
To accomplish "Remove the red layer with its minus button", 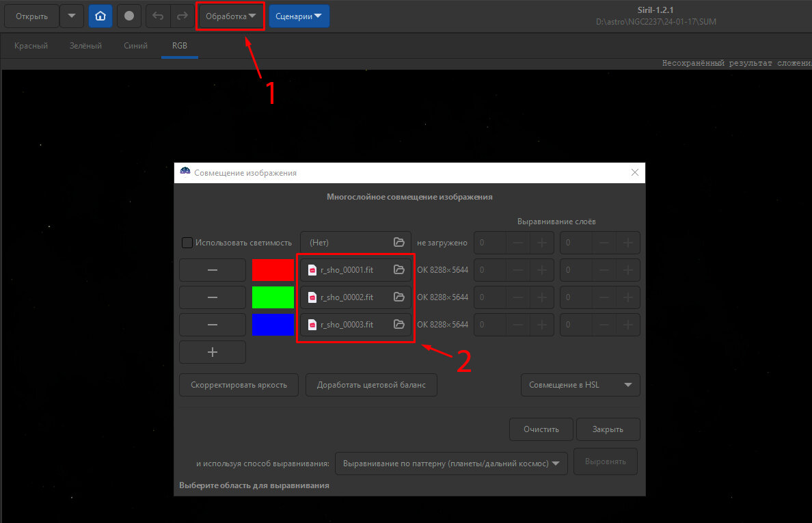I will coord(213,270).
